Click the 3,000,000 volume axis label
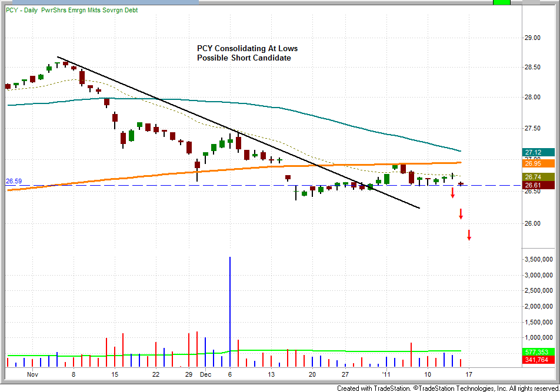This screenshot has height=392, width=560. [539, 275]
